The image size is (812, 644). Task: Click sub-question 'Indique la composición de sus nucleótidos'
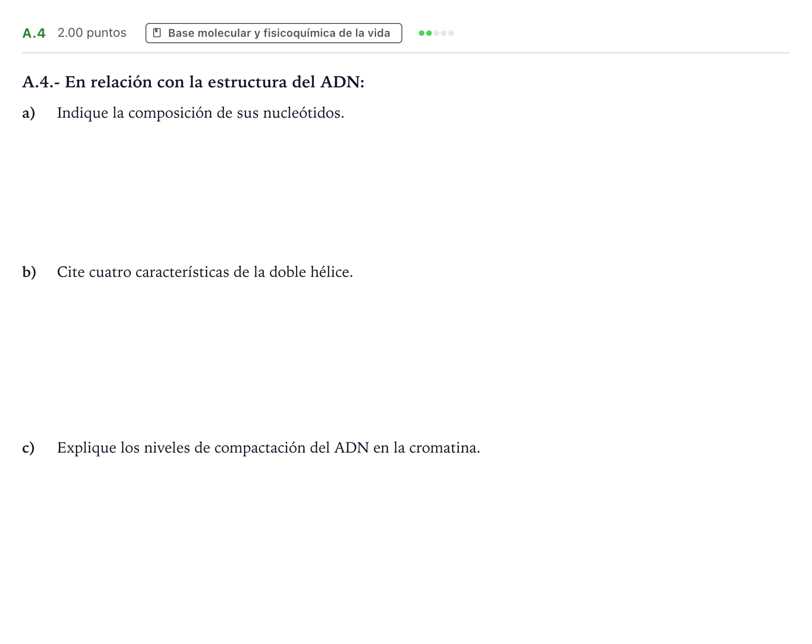[201, 113]
